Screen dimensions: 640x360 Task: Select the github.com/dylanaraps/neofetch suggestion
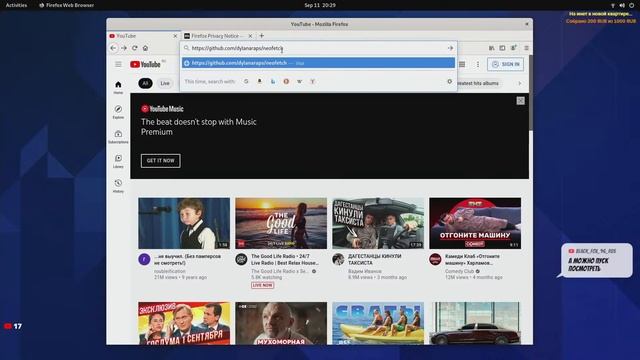point(318,63)
